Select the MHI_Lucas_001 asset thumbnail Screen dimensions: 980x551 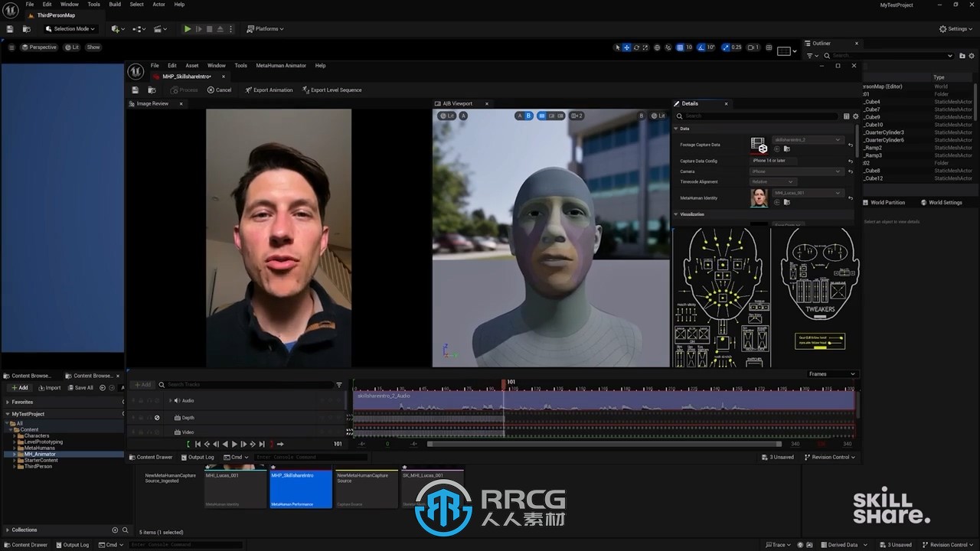click(235, 488)
